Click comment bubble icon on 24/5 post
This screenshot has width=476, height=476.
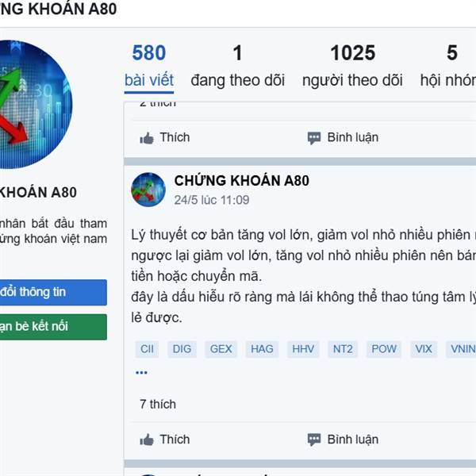pos(314,440)
